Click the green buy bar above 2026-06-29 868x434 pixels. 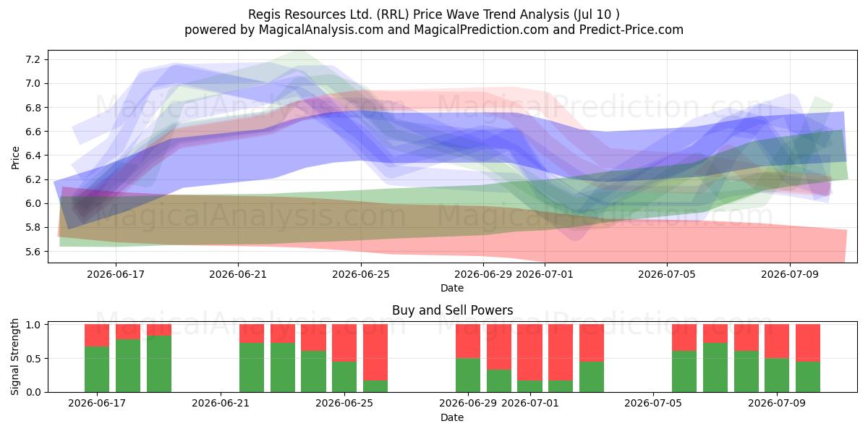point(468,375)
